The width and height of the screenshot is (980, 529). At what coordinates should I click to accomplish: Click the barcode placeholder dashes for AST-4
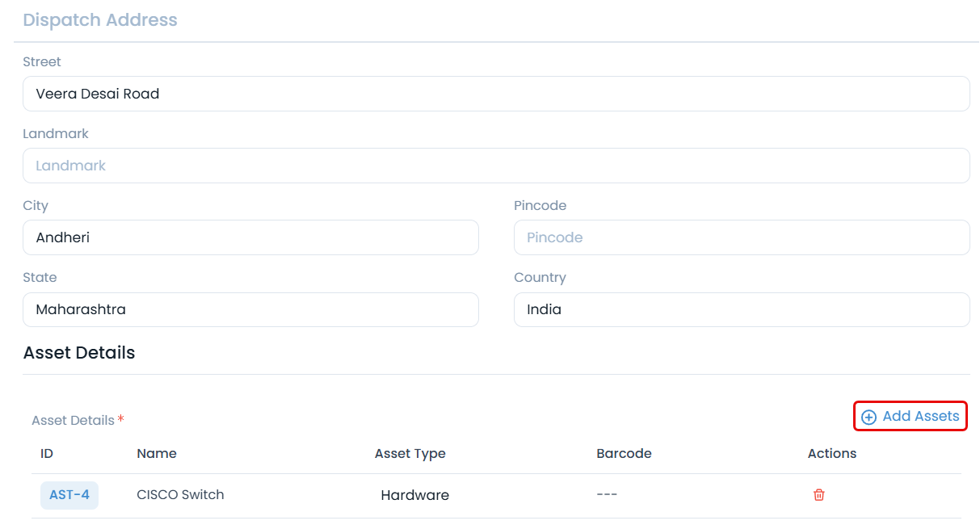point(607,494)
